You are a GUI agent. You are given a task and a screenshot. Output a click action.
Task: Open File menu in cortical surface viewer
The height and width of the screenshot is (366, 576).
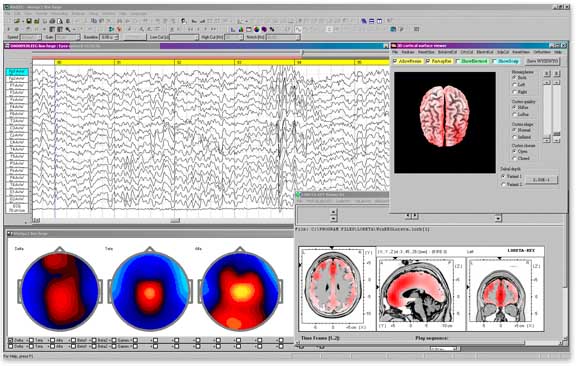click(395, 53)
